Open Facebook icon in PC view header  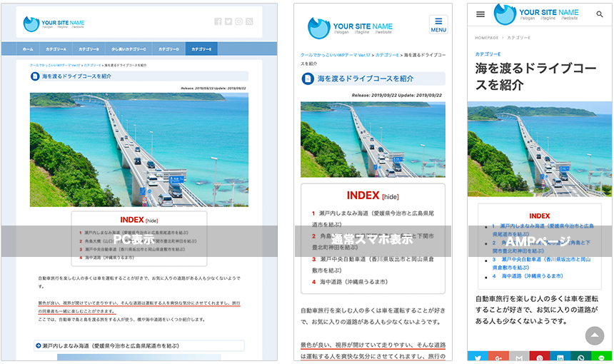(218, 21)
